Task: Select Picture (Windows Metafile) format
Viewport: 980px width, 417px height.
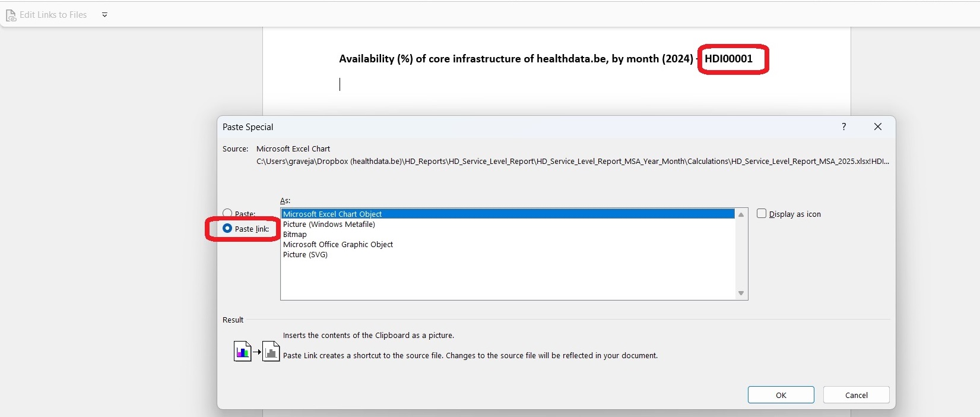Action: tap(329, 224)
